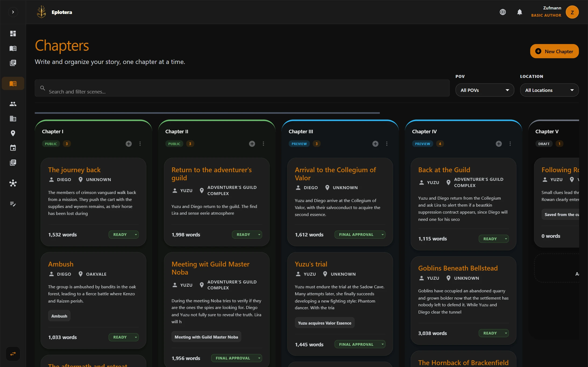Screen dimensions: 588x367
Task: Change status of Goblins Beneath Bellstead scene
Action: pos(494,333)
